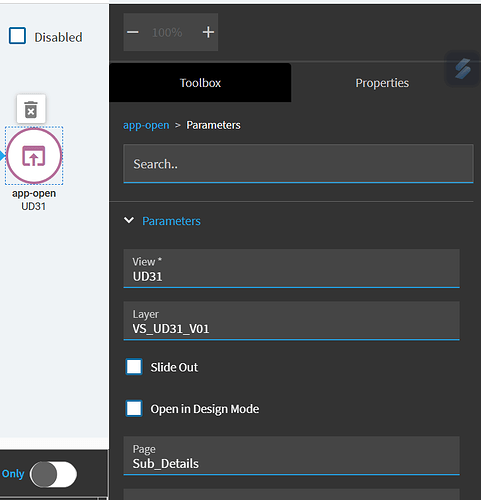Click the zoom in plus icon

click(x=208, y=32)
